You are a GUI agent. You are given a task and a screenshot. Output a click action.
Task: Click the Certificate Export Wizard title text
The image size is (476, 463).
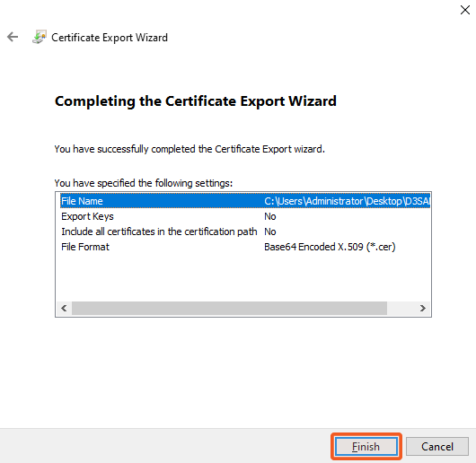click(110, 38)
